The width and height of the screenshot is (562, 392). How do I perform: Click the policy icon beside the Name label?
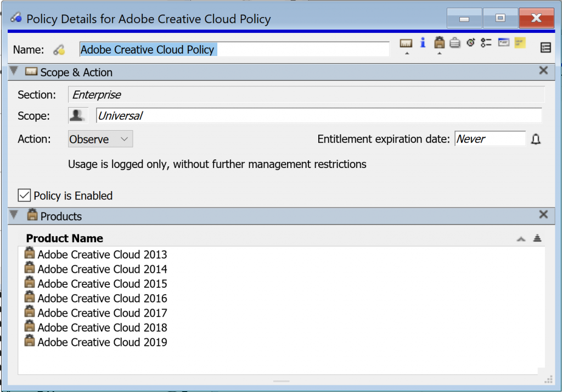click(59, 49)
